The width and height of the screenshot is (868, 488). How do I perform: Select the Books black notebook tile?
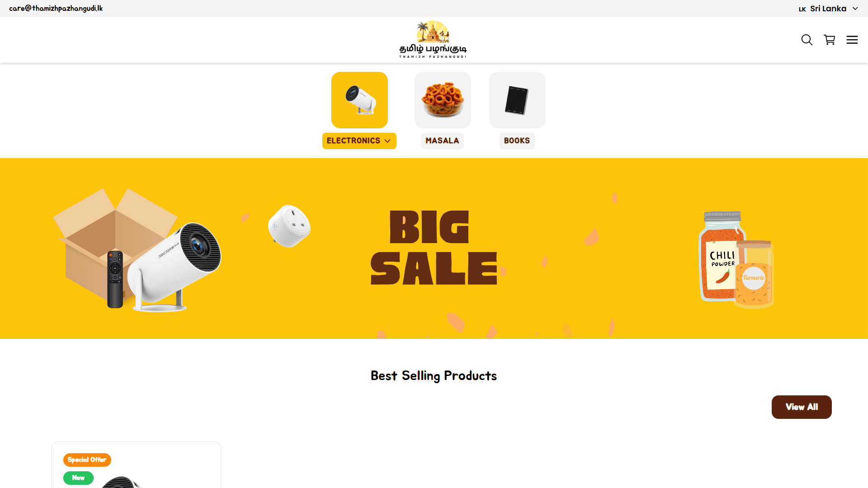click(x=517, y=100)
